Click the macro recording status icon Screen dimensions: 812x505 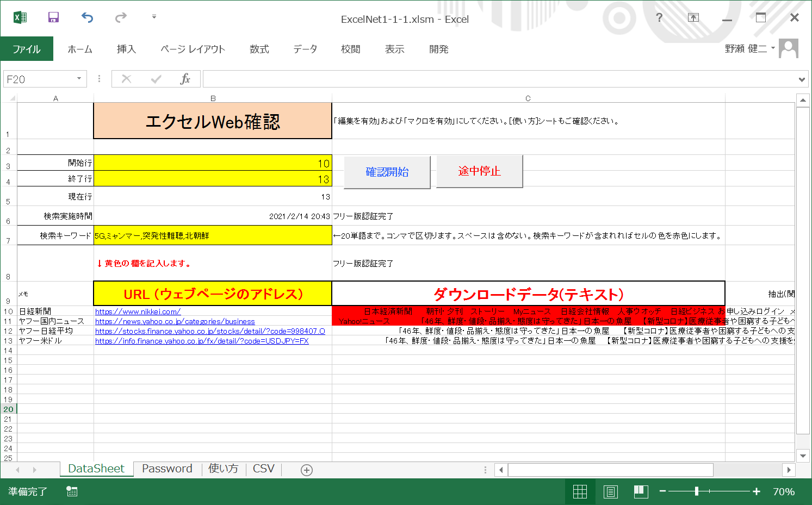coord(72,491)
